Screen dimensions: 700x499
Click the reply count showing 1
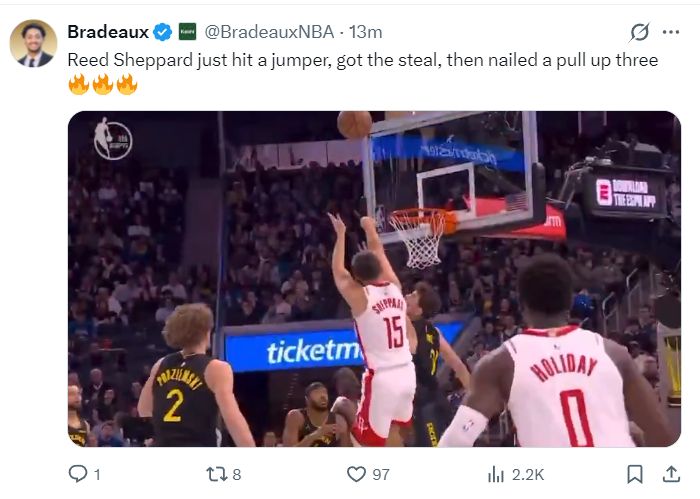97,474
